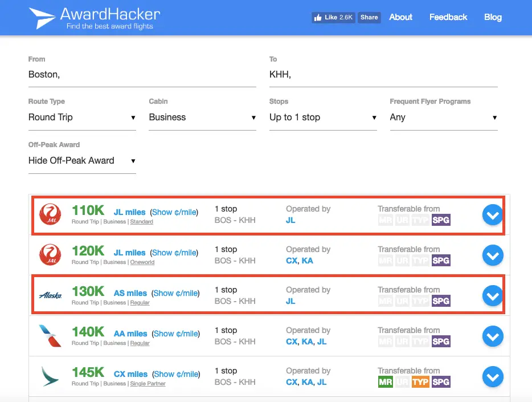This screenshot has height=402, width=532.
Task: Expand the 130K AS miles result
Action: click(x=493, y=296)
